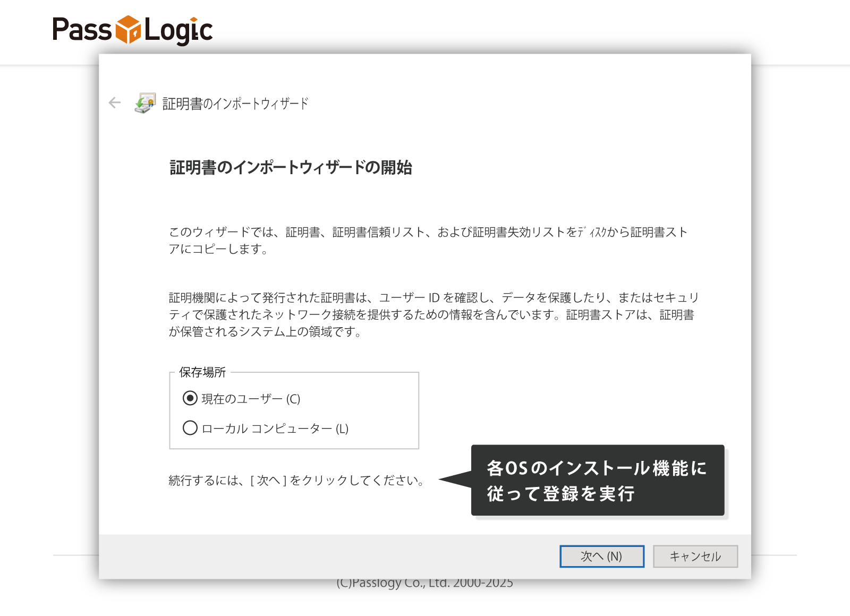
Task: Select the 現在のユーザー radio button
Action: pyautogui.click(x=190, y=398)
